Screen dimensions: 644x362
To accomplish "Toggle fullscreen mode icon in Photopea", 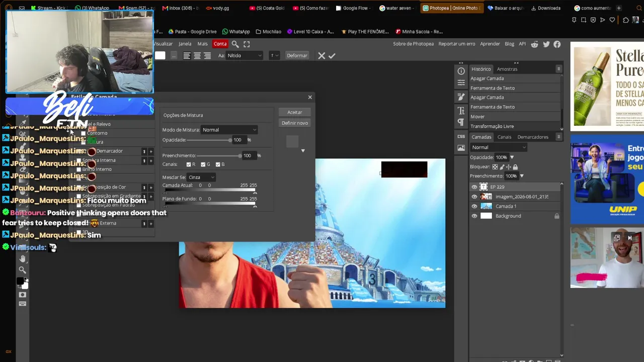I will (x=247, y=44).
